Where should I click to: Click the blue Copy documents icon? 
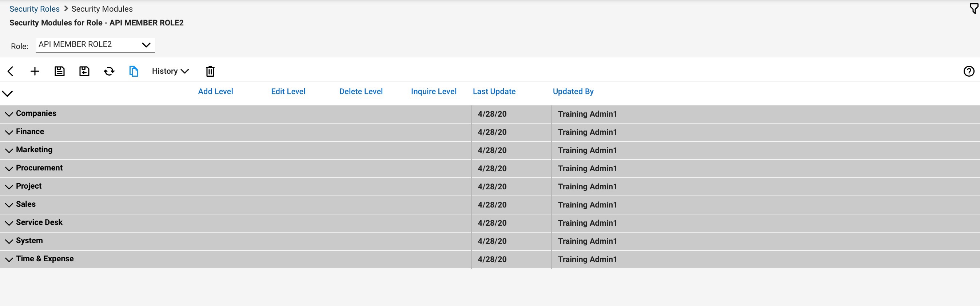tap(134, 71)
